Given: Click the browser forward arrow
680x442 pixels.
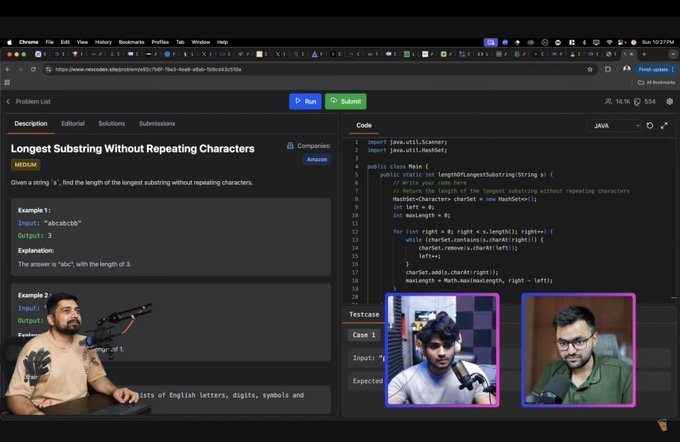Looking at the screenshot, I should (20, 69).
